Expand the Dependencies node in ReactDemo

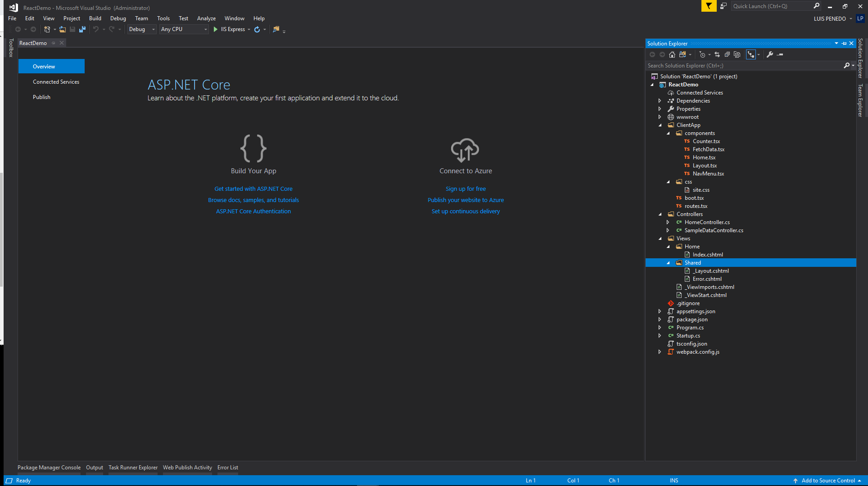click(x=660, y=100)
